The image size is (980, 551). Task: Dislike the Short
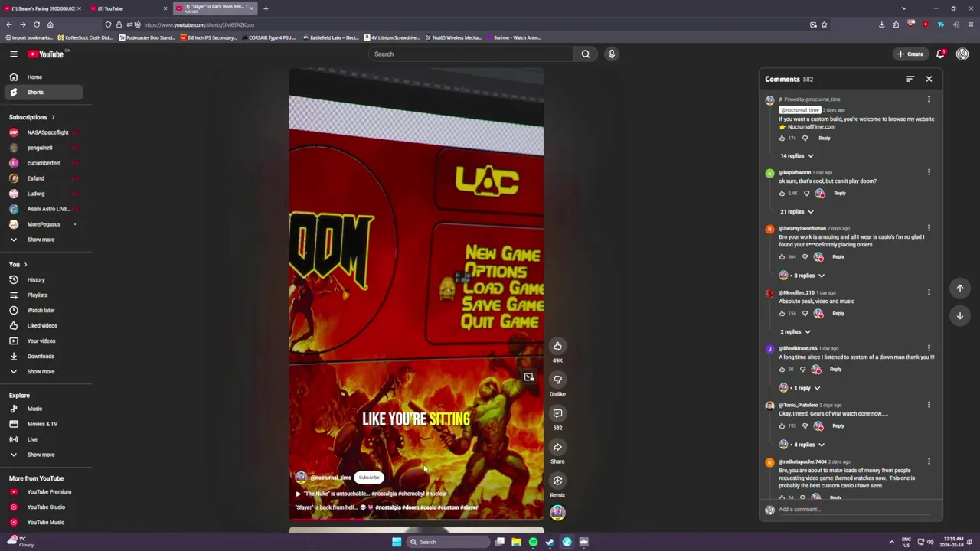[x=557, y=380]
